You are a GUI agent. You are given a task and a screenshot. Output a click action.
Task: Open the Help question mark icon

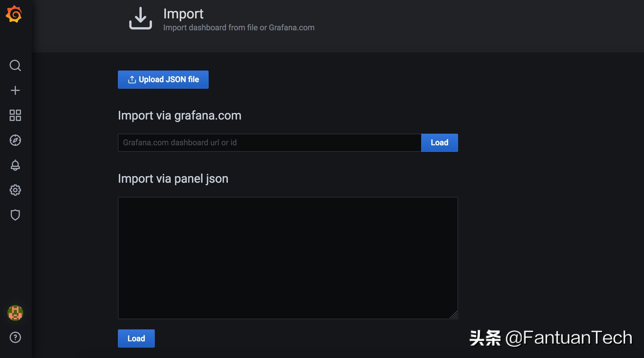pos(15,337)
